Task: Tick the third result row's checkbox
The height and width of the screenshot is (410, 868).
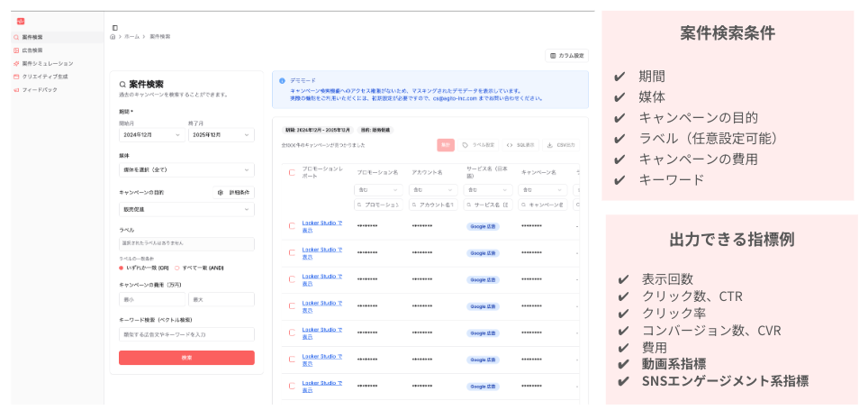Action: click(x=292, y=279)
